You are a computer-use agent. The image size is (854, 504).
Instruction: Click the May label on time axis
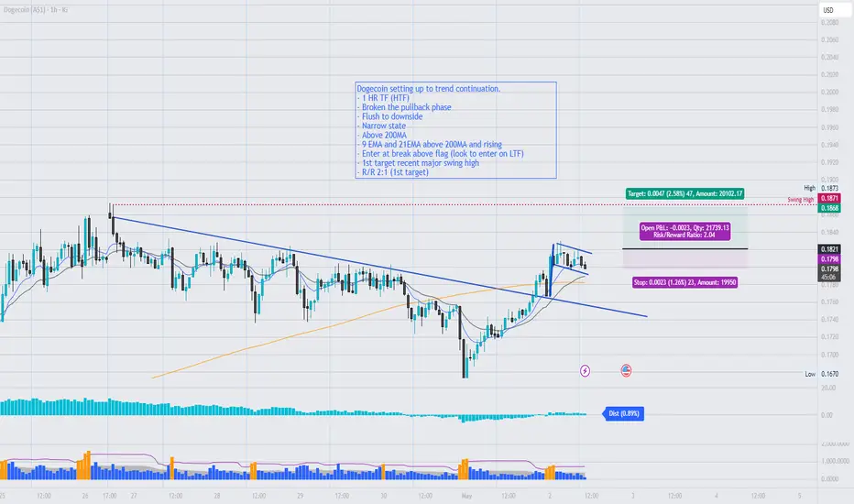click(466, 496)
